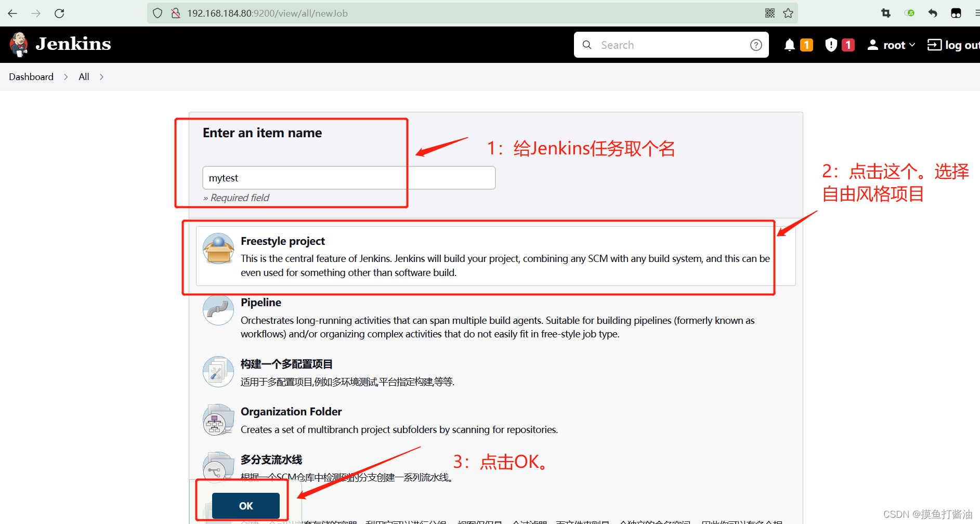Screen dimensions: 980x524
Task: Expand chevron after Dashboard breadcrumb
Action: click(x=66, y=77)
